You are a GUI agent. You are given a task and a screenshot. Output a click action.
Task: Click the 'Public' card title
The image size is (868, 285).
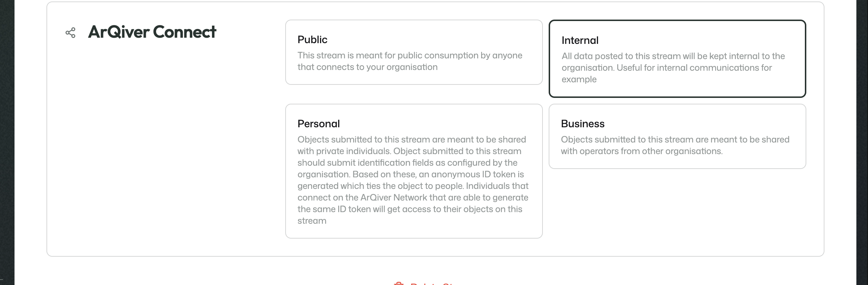pos(312,40)
